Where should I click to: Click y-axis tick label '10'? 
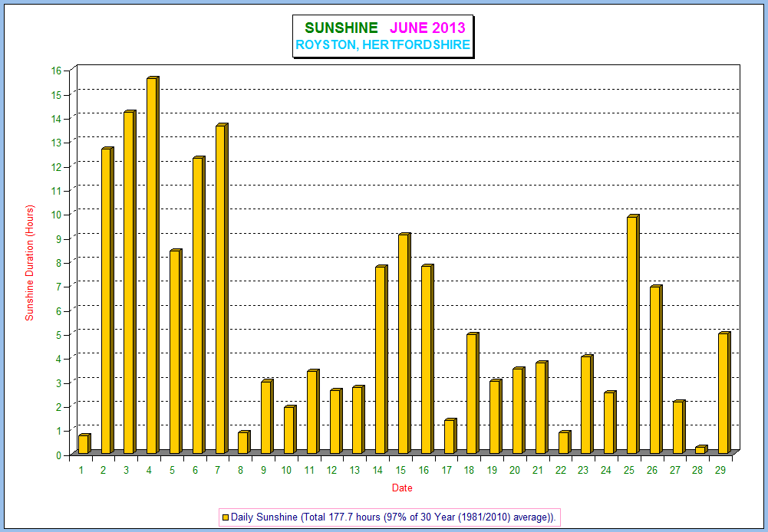[57, 215]
